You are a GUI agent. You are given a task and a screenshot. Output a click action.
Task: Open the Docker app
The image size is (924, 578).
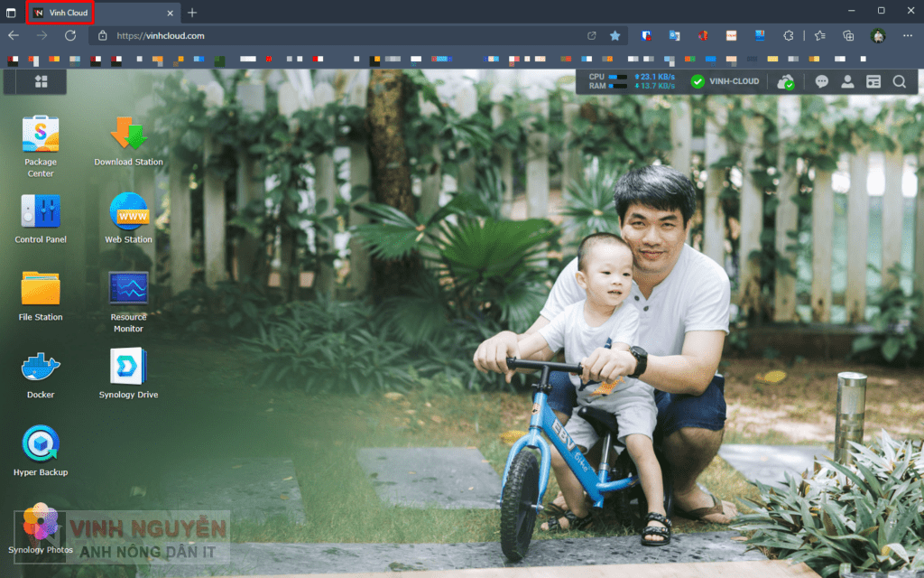click(41, 367)
